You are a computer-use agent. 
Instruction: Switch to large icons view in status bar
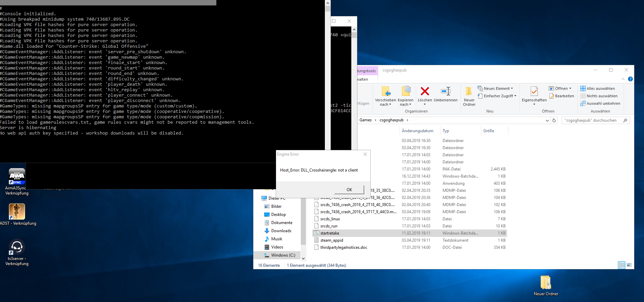click(629, 265)
